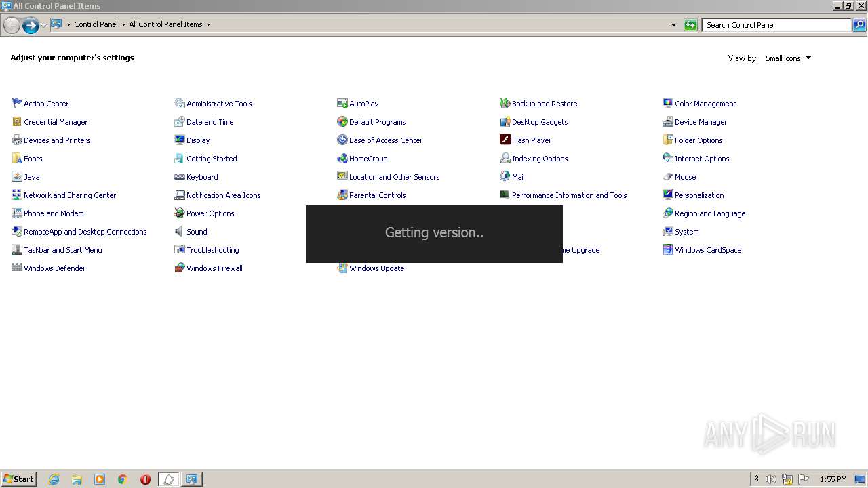Open the AutoPlay icon
868x488 pixels.
(x=342, y=104)
